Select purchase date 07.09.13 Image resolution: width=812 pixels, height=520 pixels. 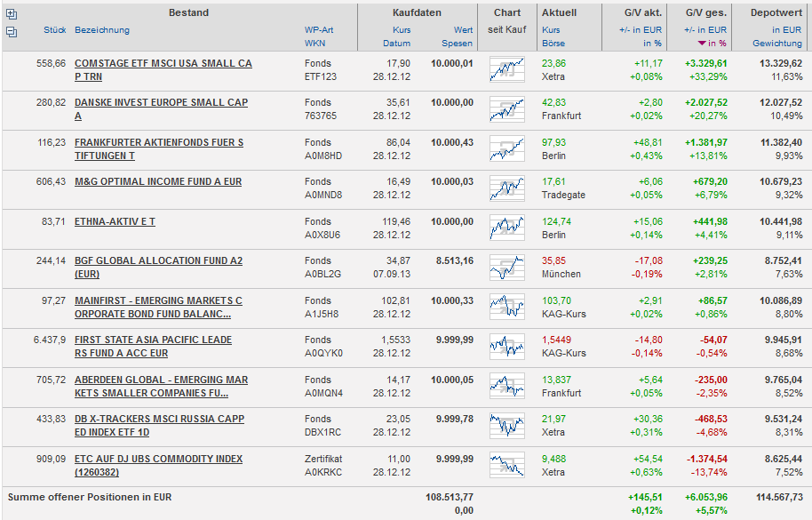pyautogui.click(x=392, y=274)
